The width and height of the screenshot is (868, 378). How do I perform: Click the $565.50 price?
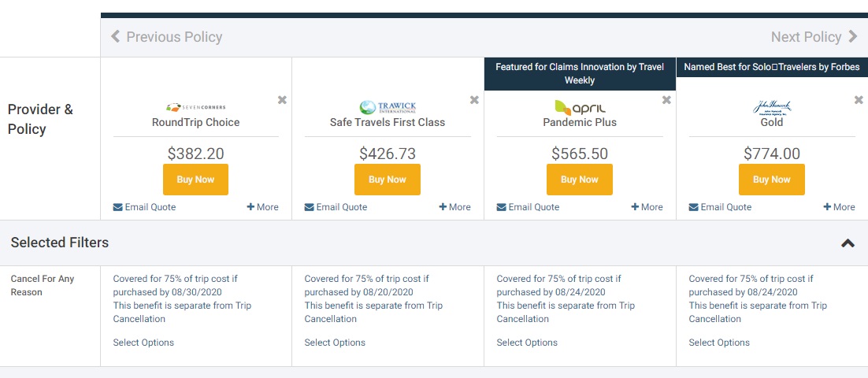tap(580, 154)
